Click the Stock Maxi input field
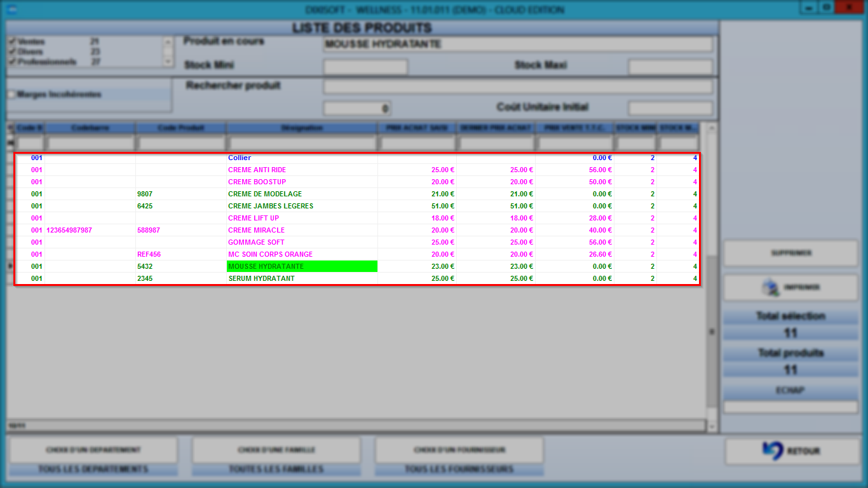This screenshot has height=488, width=868. pyautogui.click(x=670, y=67)
